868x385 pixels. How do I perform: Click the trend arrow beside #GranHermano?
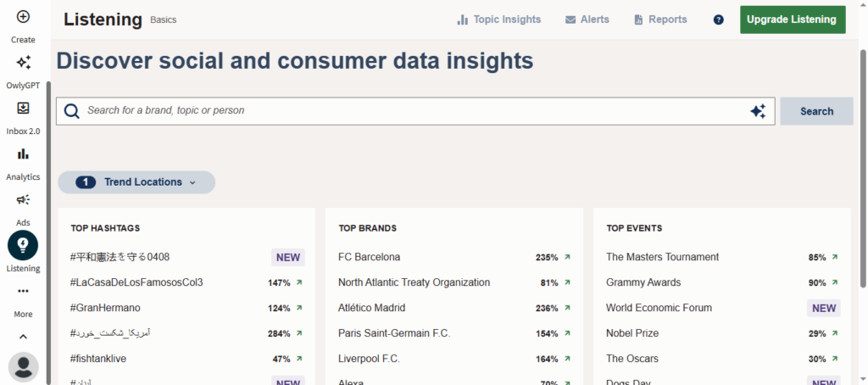(299, 308)
